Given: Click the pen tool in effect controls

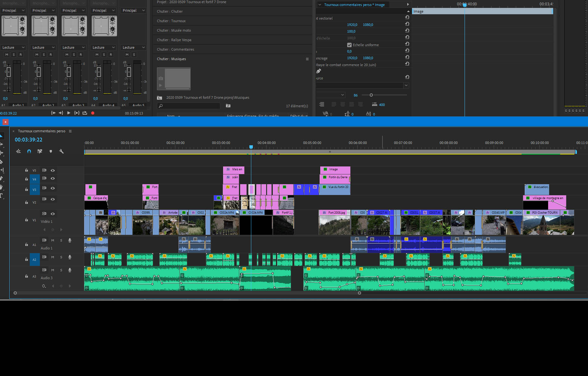Looking at the screenshot, I should coord(319,71).
